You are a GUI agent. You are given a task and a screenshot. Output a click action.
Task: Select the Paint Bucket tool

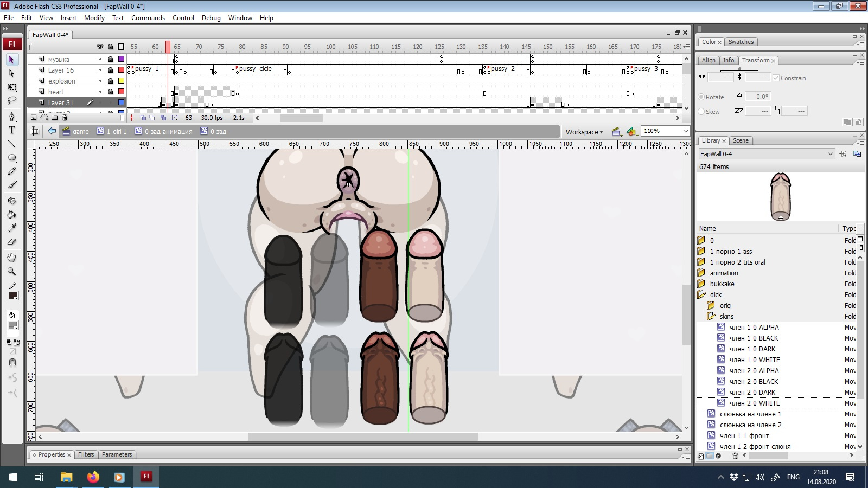11,214
